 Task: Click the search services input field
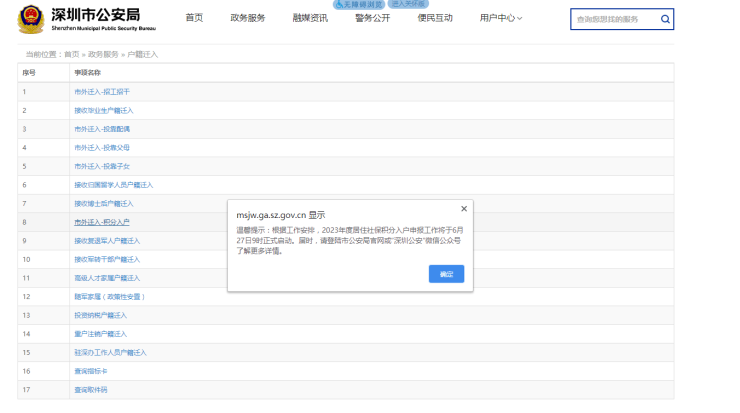pyautogui.click(x=612, y=19)
